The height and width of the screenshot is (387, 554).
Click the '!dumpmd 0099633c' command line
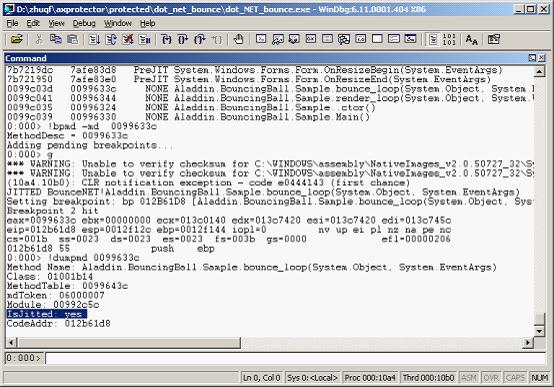(73, 258)
